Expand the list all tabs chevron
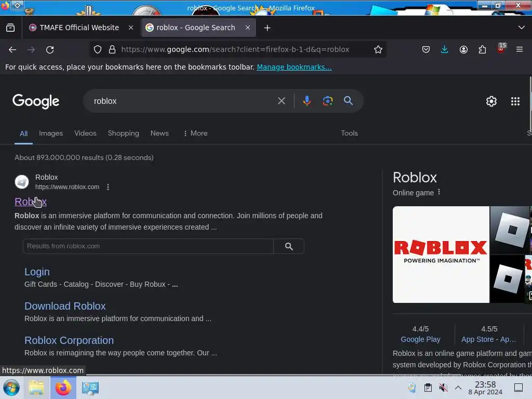Image resolution: width=532 pixels, height=399 pixels. [x=522, y=27]
